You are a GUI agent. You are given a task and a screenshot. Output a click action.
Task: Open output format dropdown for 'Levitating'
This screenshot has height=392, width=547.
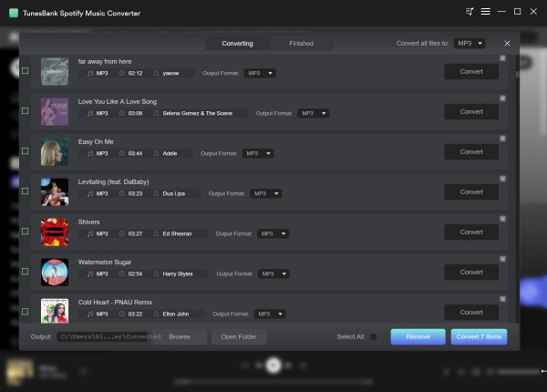point(266,193)
